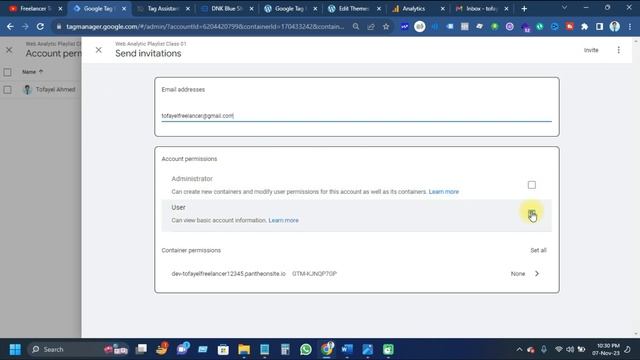Screen dimensions: 640x360
Task: Click the share page icon
Action: pos(371,27)
